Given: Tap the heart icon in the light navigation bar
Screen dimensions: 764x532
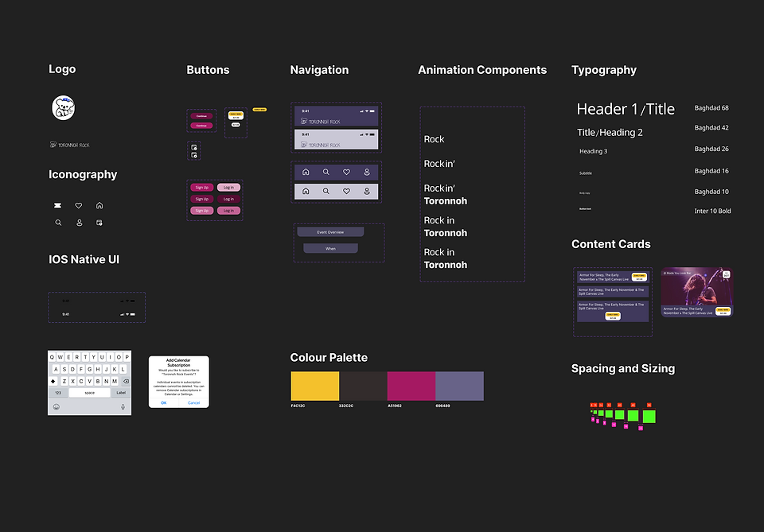Looking at the screenshot, I should (346, 191).
